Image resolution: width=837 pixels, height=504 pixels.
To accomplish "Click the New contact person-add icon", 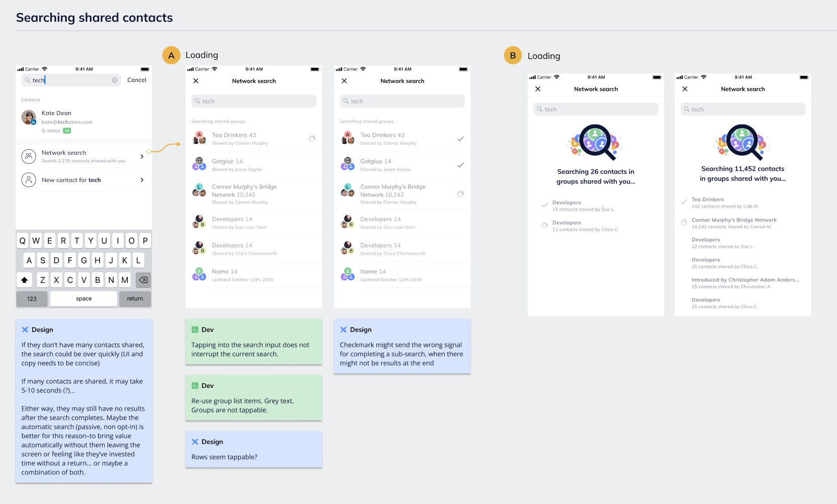I will [x=29, y=180].
